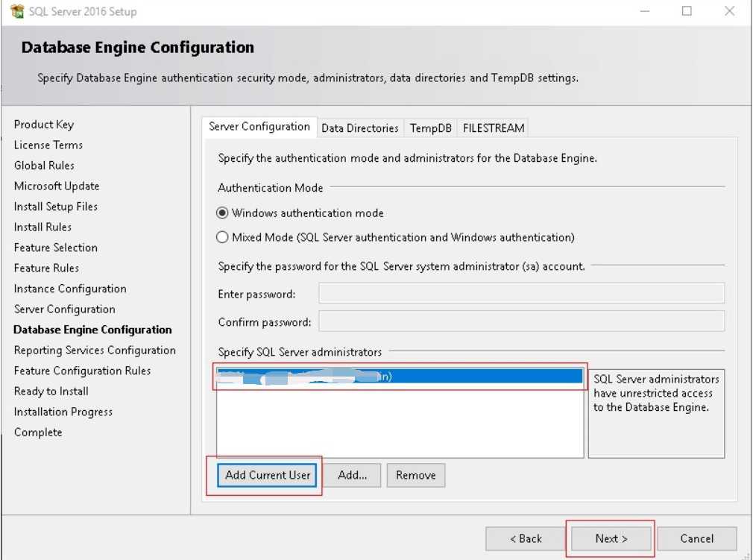Click Database Engine Configuration sidebar step
This screenshot has height=560, width=753.
[x=92, y=330]
